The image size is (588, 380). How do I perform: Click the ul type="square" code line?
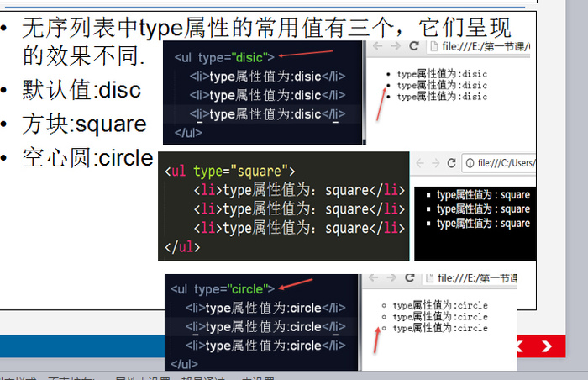click(x=229, y=172)
